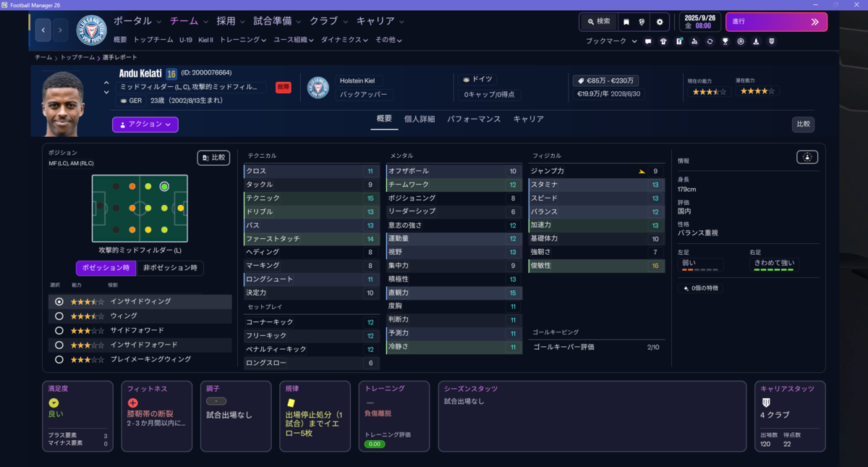Open the 採用 menu

tap(231, 21)
